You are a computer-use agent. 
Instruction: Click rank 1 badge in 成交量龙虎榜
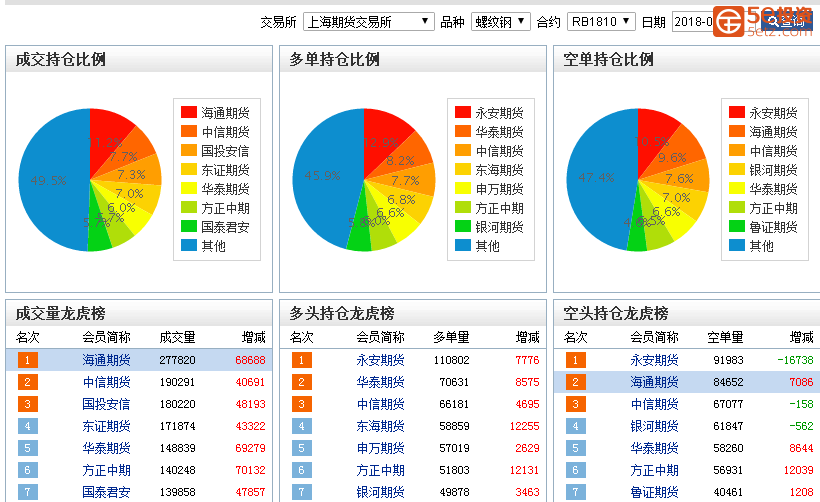[x=27, y=360]
